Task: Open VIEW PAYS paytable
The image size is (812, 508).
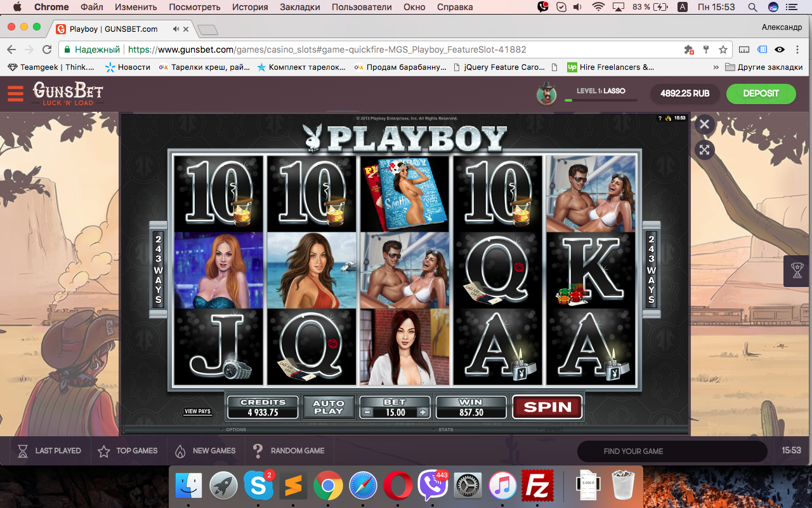Action: [x=197, y=411]
